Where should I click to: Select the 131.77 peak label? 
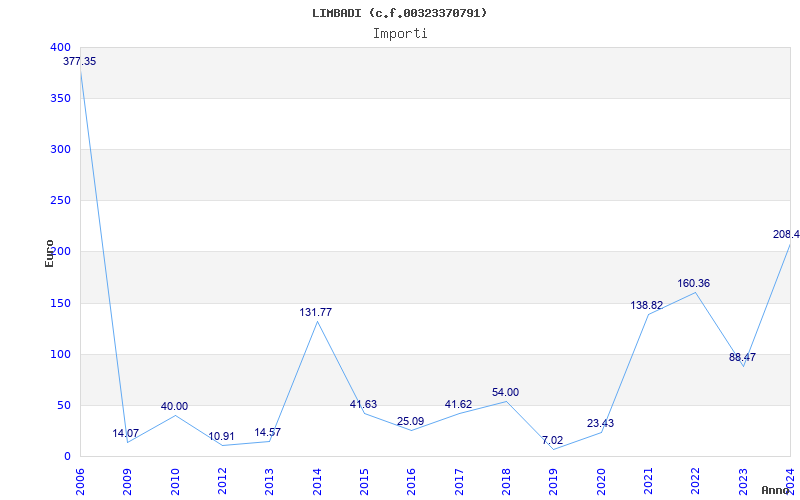(x=315, y=313)
